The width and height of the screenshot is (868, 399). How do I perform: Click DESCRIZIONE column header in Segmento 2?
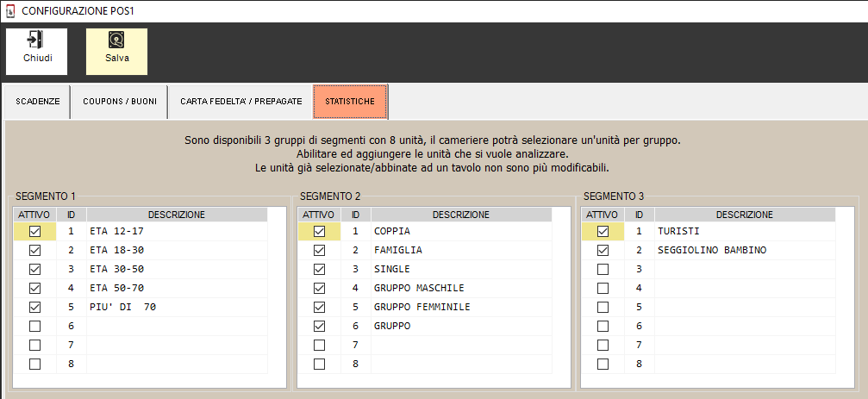click(460, 215)
